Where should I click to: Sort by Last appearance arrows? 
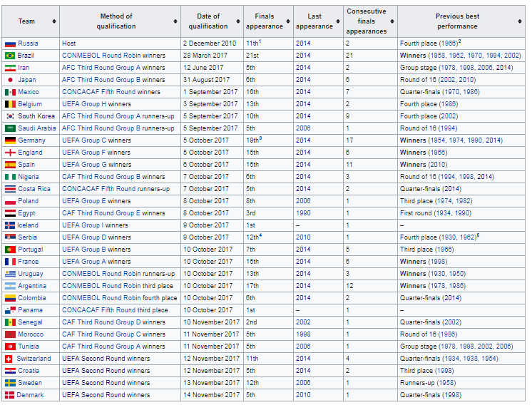(338, 21)
